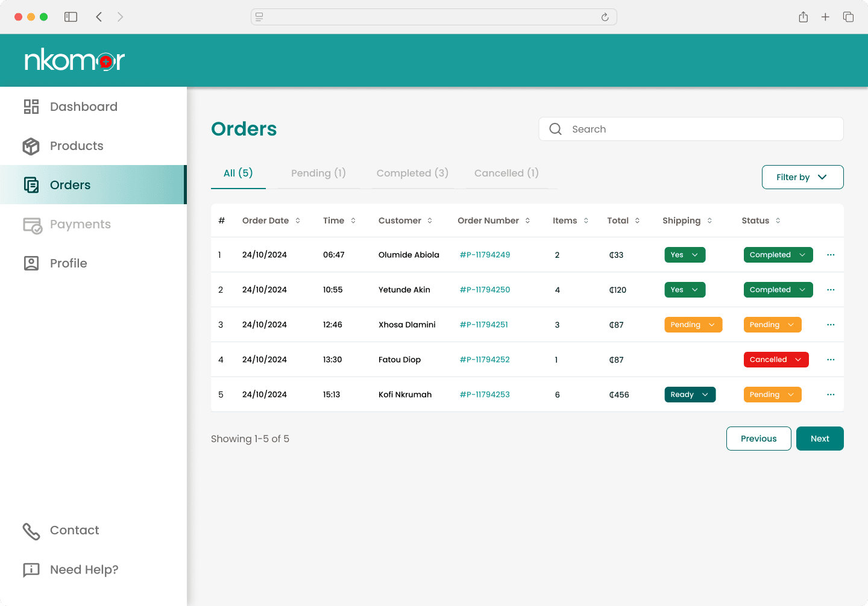868x606 pixels.
Task: Click the browser address bar
Action: (434, 17)
